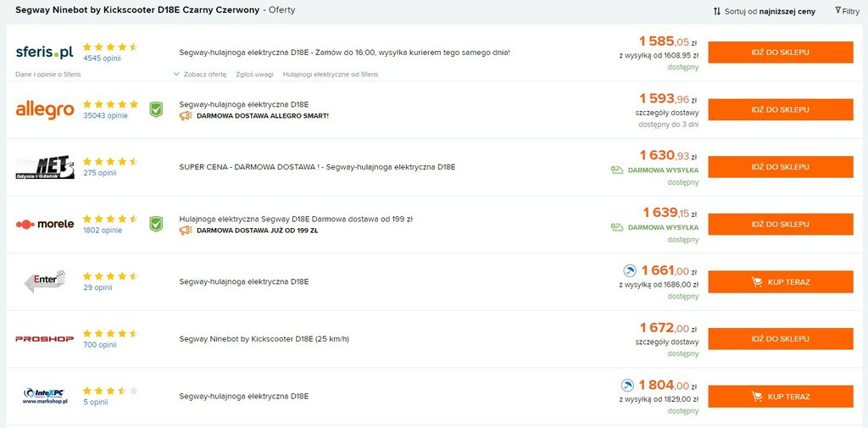Click price 1 639,15 zł
The width and height of the screenshot is (868, 428).
(x=670, y=214)
